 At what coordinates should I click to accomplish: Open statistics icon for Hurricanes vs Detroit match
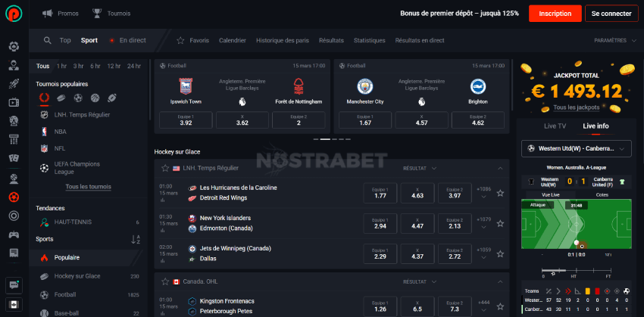[163, 200]
